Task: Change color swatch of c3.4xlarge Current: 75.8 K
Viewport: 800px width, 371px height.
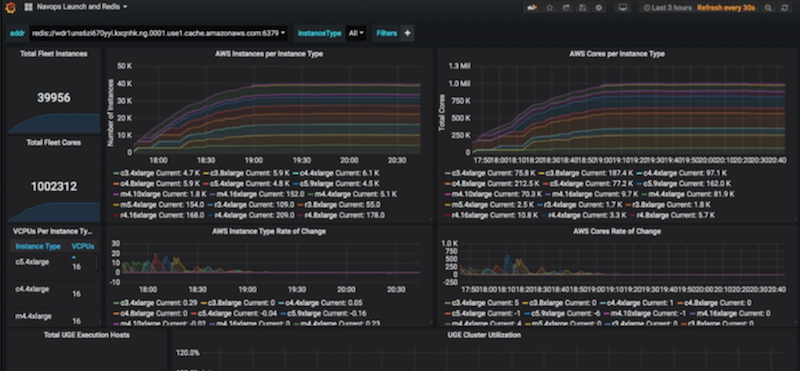Action: click(x=448, y=174)
